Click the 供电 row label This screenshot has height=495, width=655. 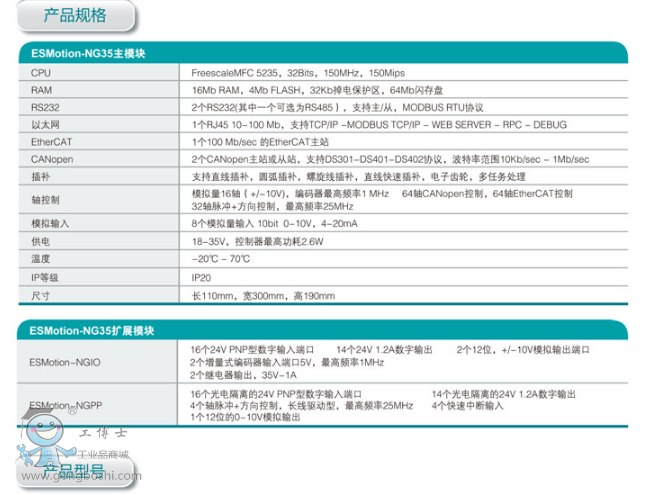(x=41, y=242)
